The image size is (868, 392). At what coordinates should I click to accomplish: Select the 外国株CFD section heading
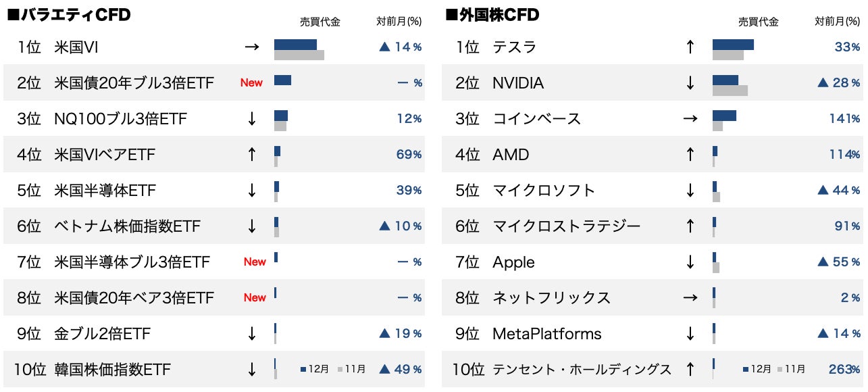492,15
